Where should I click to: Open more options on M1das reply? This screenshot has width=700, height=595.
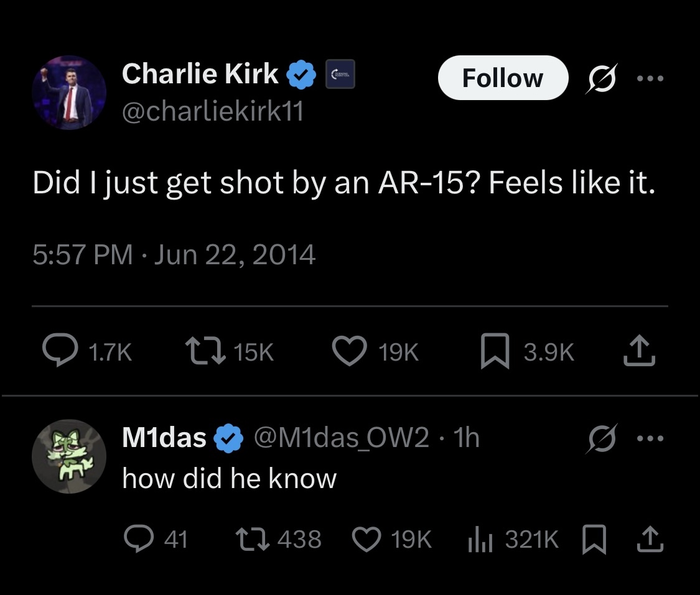pyautogui.click(x=651, y=438)
